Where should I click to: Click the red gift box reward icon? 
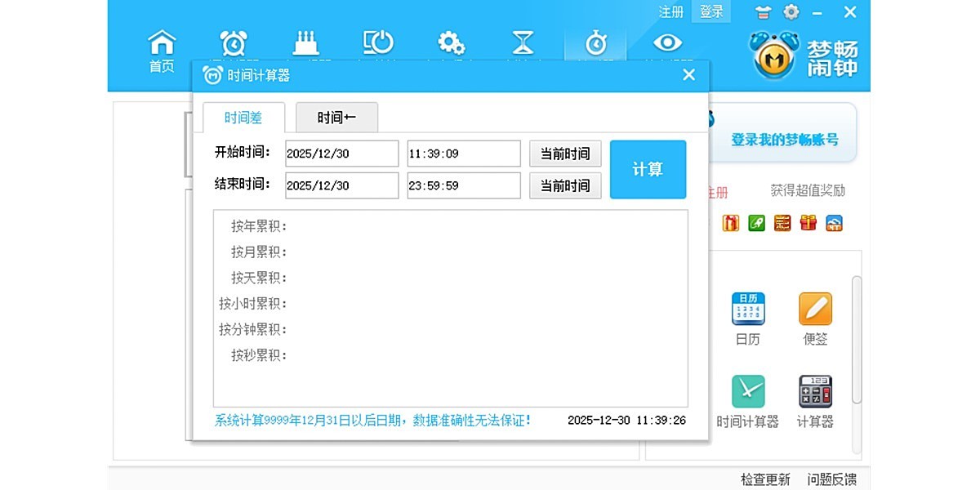pos(808,222)
